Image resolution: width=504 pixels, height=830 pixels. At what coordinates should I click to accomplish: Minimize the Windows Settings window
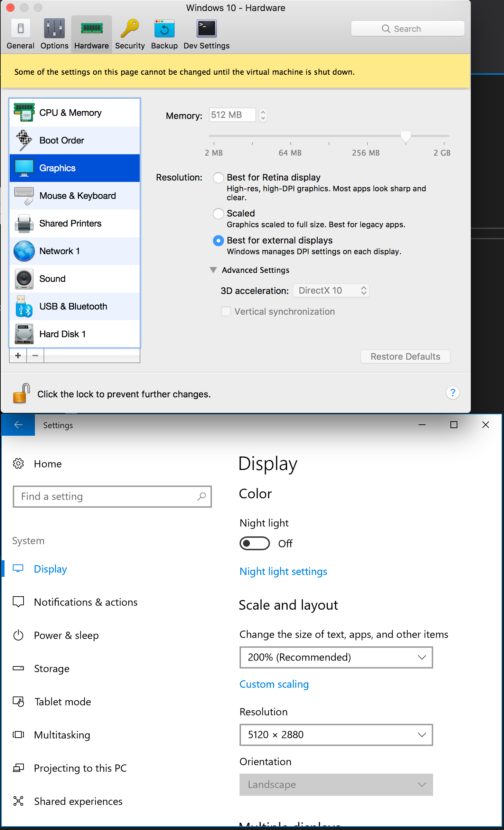coord(422,425)
